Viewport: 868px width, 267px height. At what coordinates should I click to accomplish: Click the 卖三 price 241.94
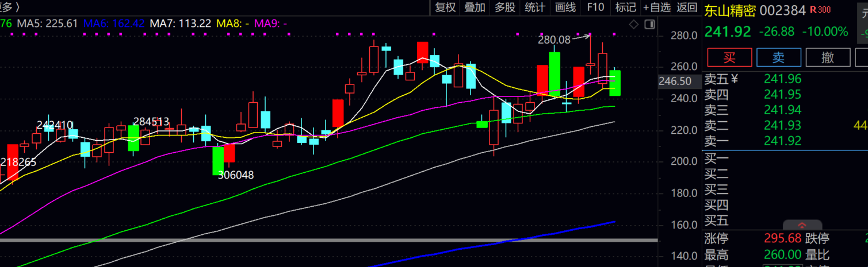[x=782, y=110]
